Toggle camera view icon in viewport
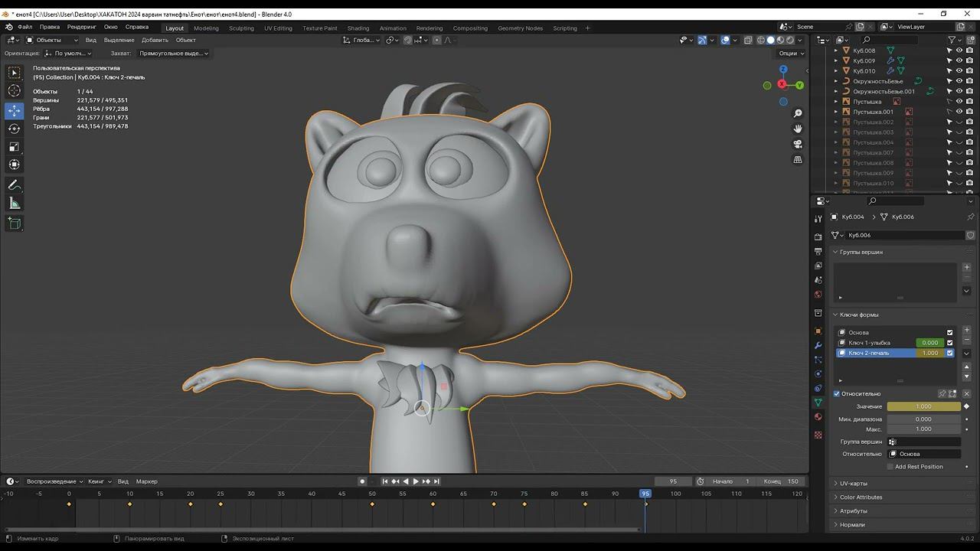Image resolution: width=980 pixels, height=551 pixels. [x=798, y=144]
